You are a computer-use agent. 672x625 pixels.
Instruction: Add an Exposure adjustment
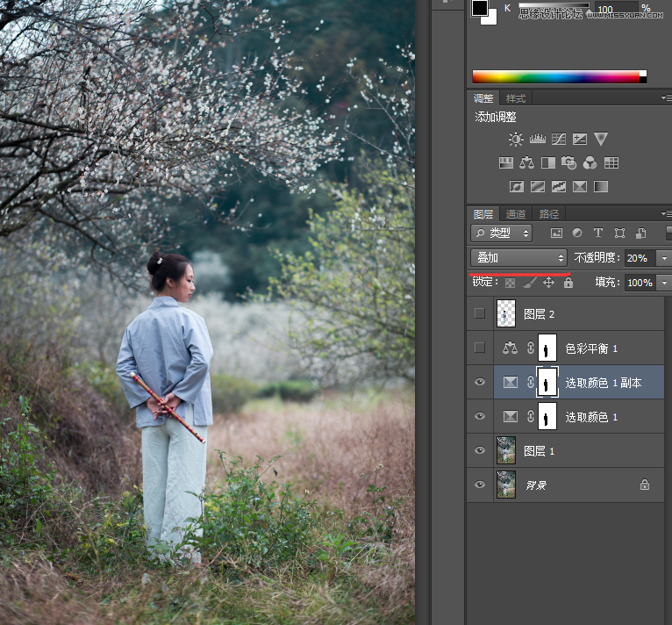pyautogui.click(x=580, y=139)
